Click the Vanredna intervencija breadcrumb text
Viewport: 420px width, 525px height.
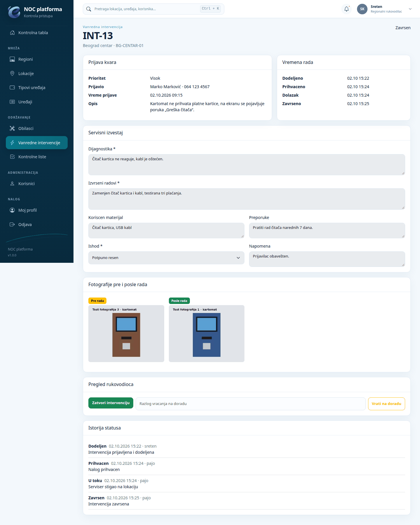103,27
